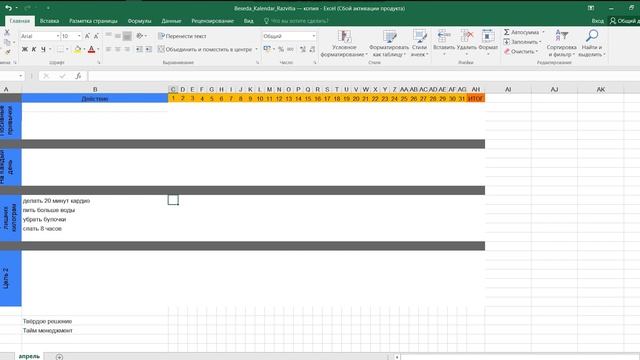Open fill color dropdown arrow
The image size is (640, 360).
tap(84, 49)
